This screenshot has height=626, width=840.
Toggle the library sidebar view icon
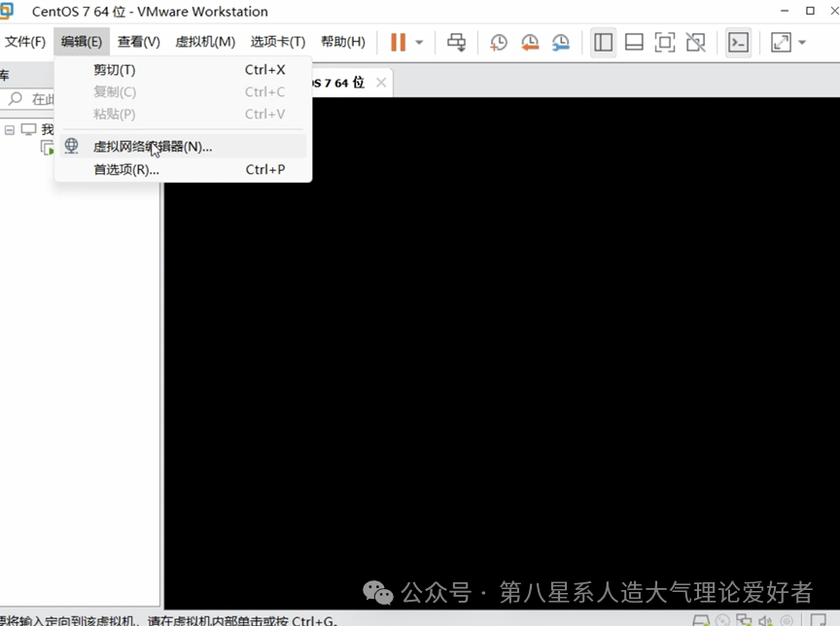[603, 42]
